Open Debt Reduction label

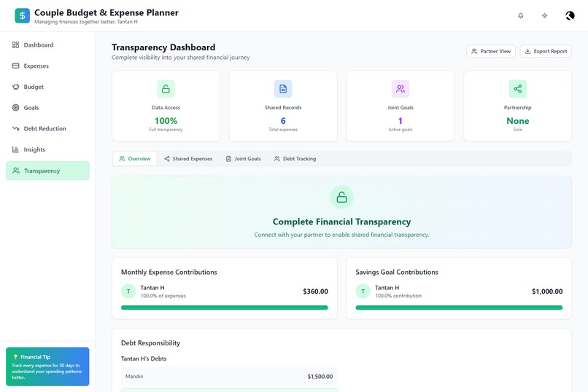click(45, 128)
